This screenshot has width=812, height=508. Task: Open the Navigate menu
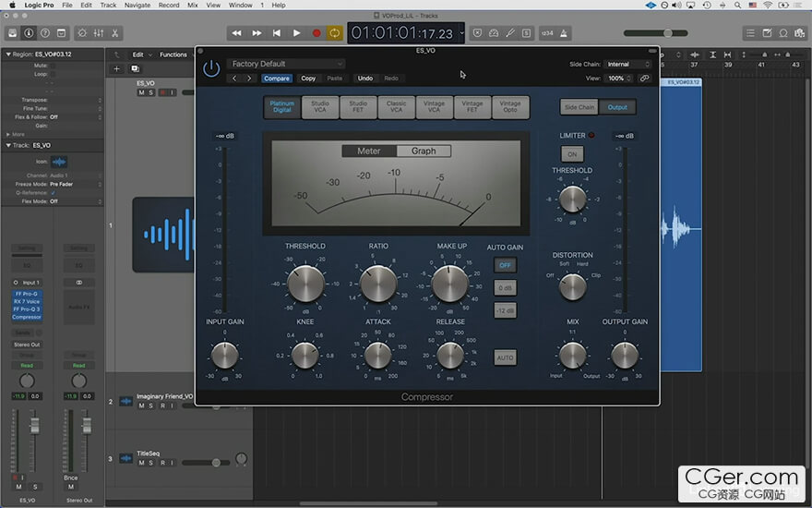[x=137, y=6]
